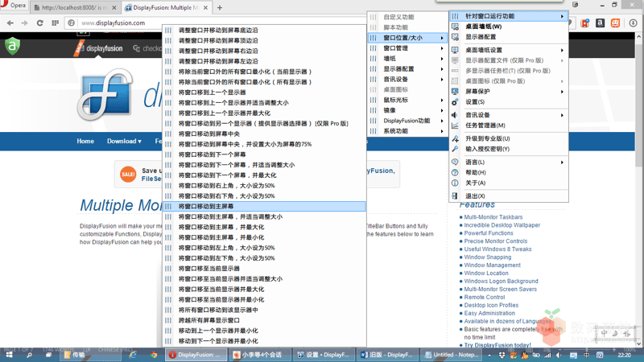The image size is (644, 362).
Task: Expand the 鼠标光标 submenu arrow
Action: point(442,100)
